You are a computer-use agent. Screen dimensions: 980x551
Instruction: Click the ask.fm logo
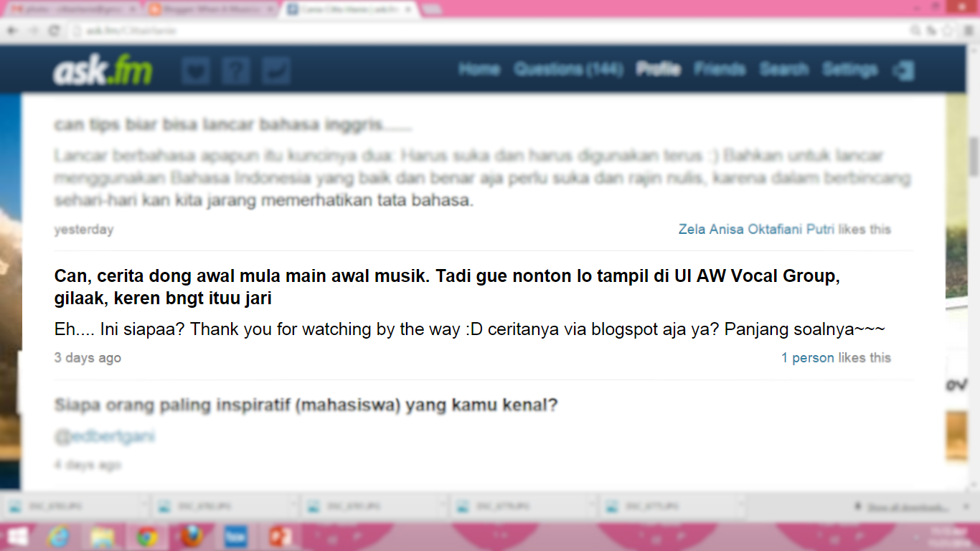[x=103, y=71]
